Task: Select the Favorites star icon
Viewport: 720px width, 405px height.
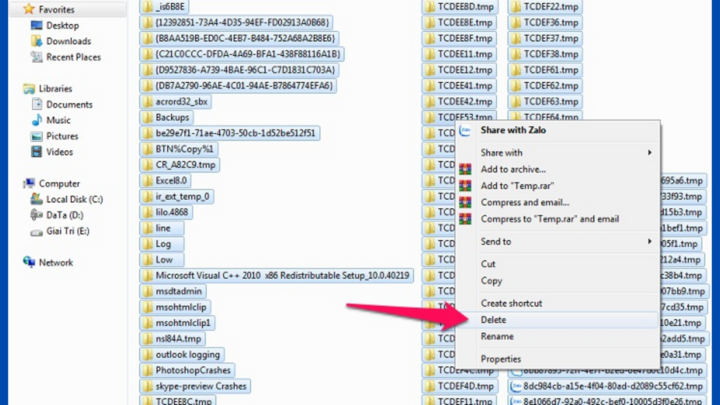Action: [29, 9]
